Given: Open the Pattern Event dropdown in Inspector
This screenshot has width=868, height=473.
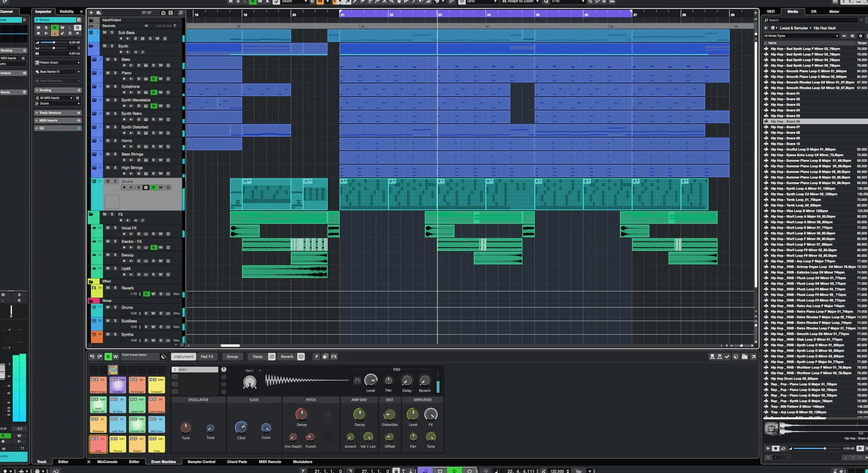Looking at the screenshot, I should tap(57, 63).
